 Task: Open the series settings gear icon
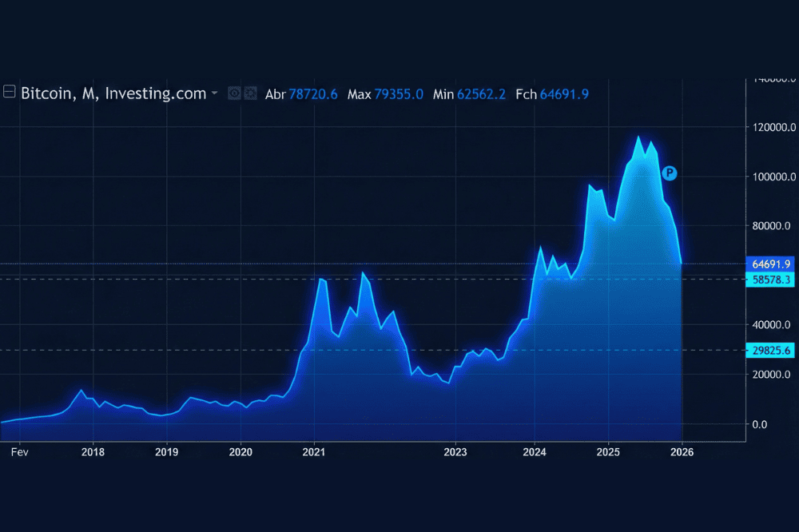point(250,93)
